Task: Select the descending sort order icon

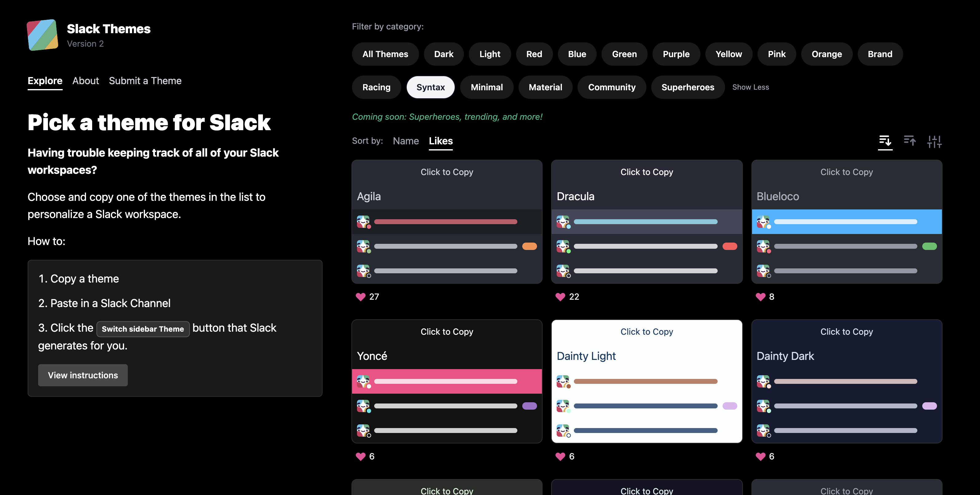Action: click(x=885, y=141)
